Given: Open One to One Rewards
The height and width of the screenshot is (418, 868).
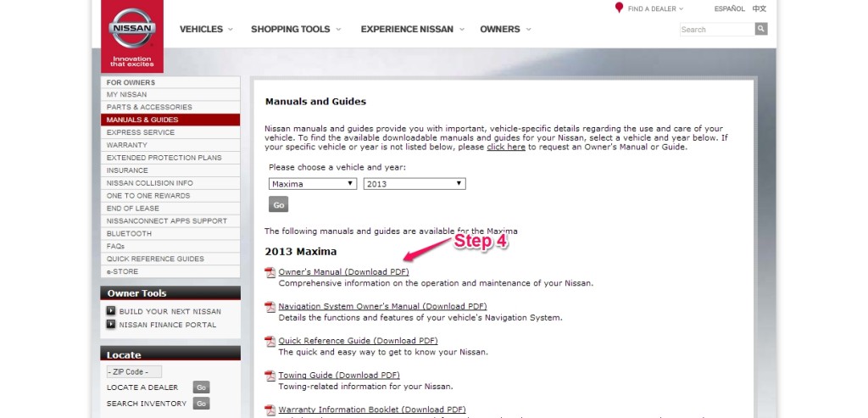Looking at the screenshot, I should click(x=170, y=196).
